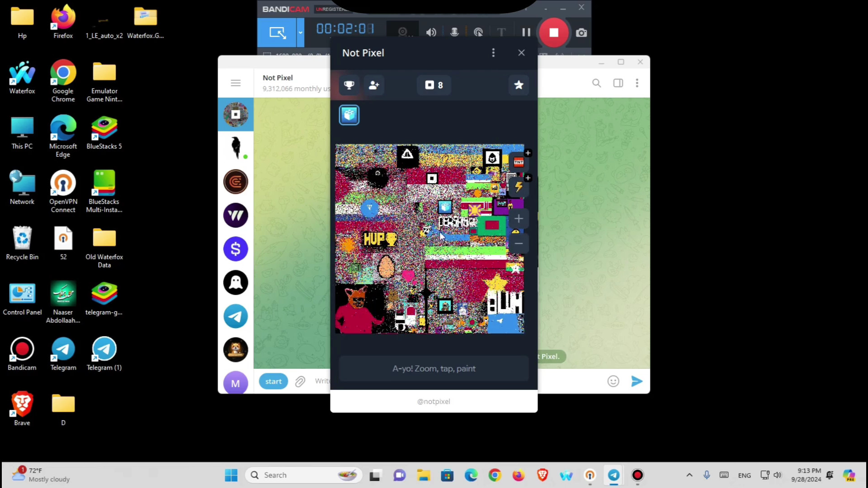This screenshot has width=868, height=488.
Task: Open Telegram chat three-dot options menu
Action: pyautogui.click(x=637, y=83)
